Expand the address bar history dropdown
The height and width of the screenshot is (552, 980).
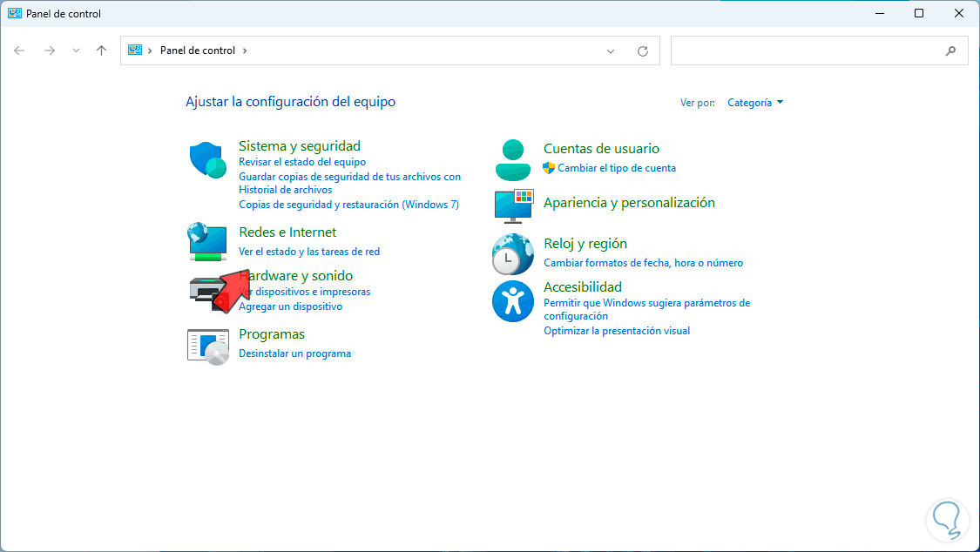[611, 51]
